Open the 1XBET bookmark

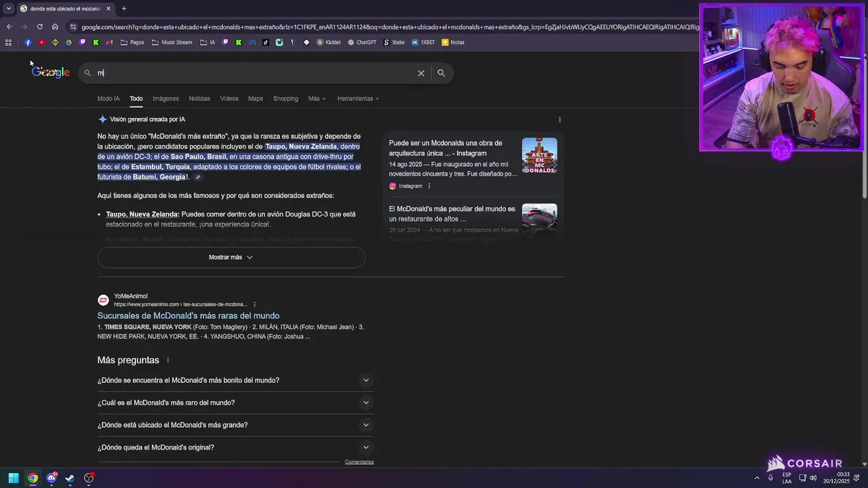tap(423, 42)
